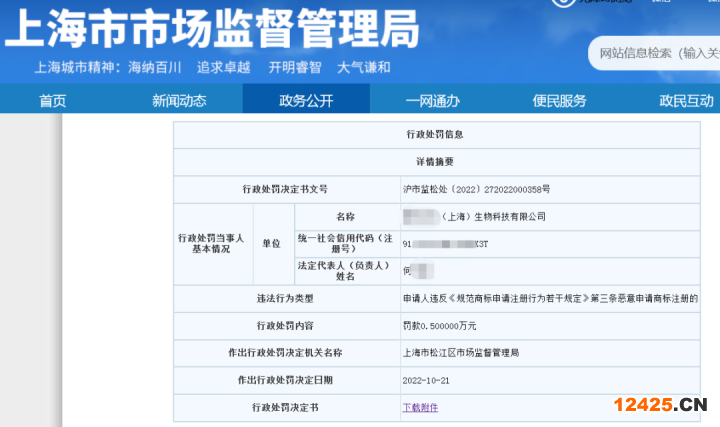The image size is (720, 427).
Task: Click the 单位 cell
Action: click(274, 244)
